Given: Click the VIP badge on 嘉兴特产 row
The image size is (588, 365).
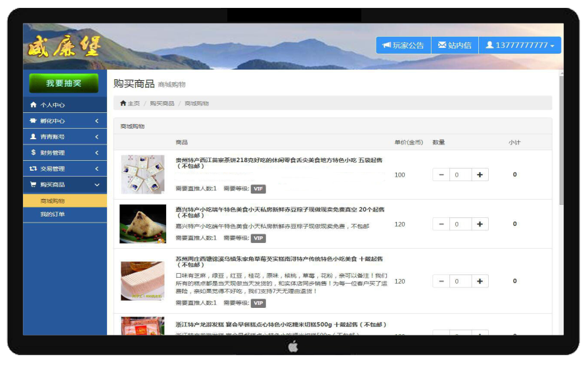Looking at the screenshot, I should tap(258, 238).
